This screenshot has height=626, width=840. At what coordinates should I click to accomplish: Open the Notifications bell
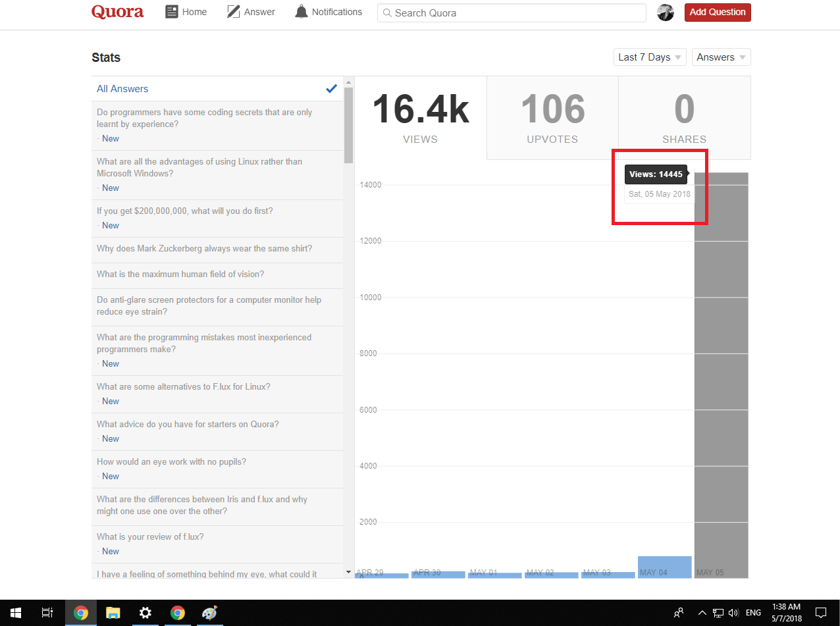(302, 12)
